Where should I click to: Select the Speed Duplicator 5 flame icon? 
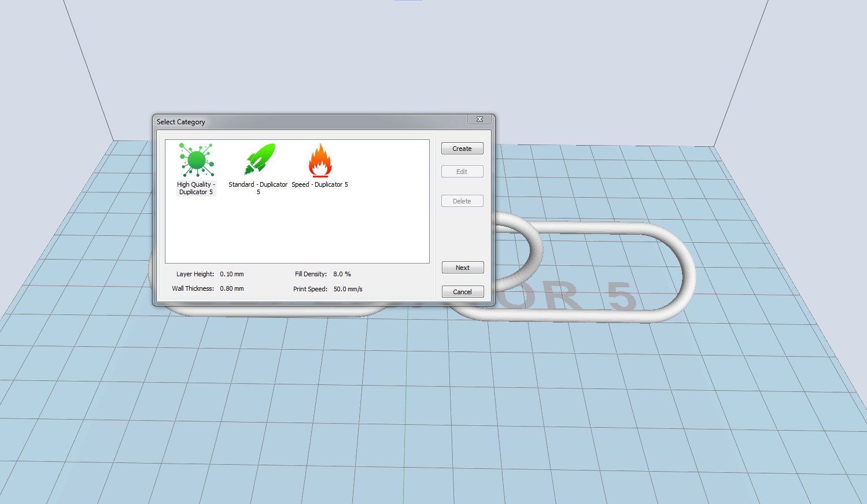[x=320, y=160]
